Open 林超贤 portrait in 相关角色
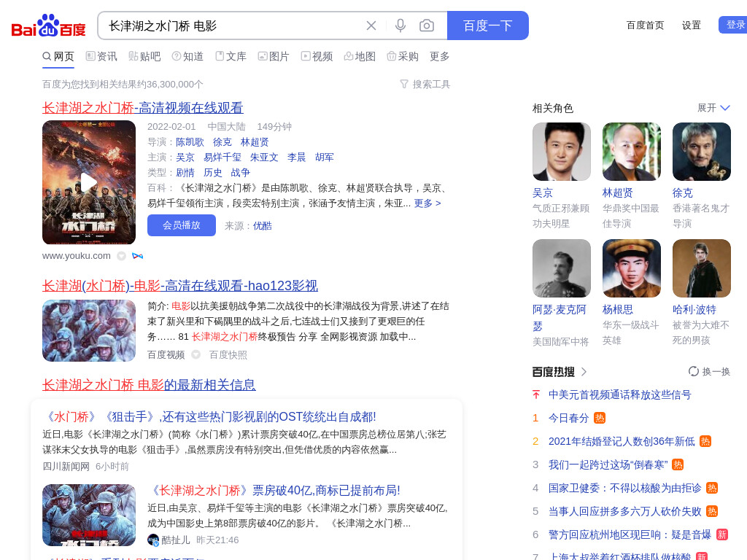The width and height of the screenshot is (747, 560). 632,152
